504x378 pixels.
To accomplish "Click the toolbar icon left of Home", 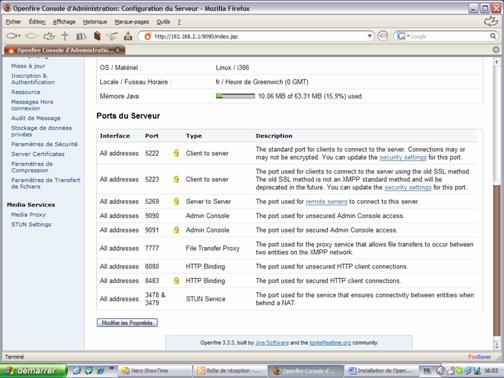I will click(113, 36).
